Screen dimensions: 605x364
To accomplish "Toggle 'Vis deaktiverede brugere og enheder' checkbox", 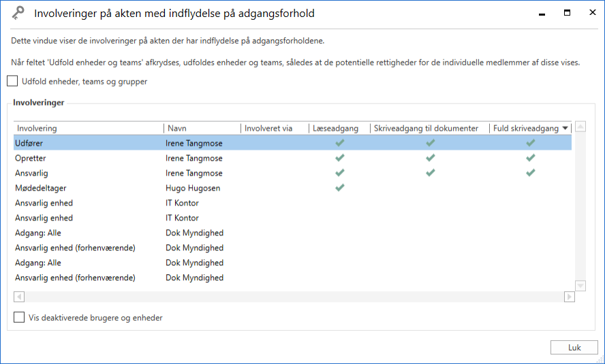I will point(20,317).
